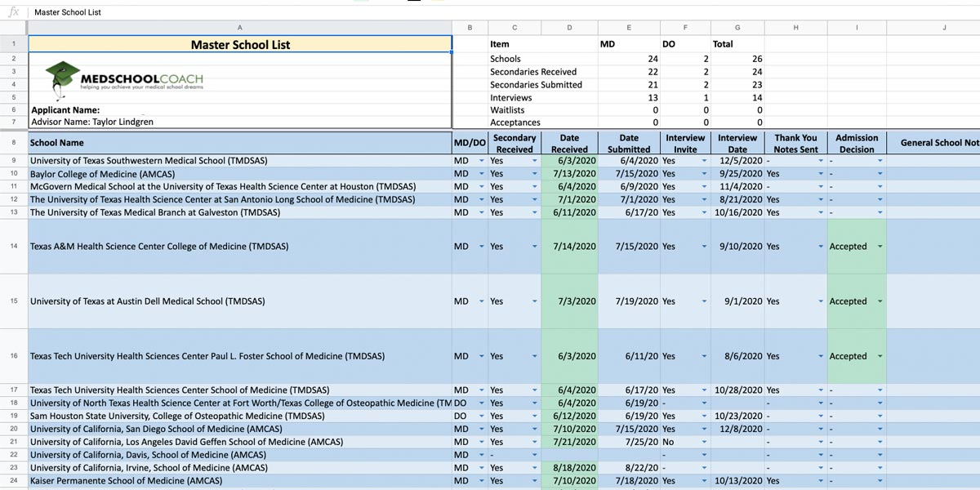Select column D header
Screen dimensions: 980x490
click(569, 28)
